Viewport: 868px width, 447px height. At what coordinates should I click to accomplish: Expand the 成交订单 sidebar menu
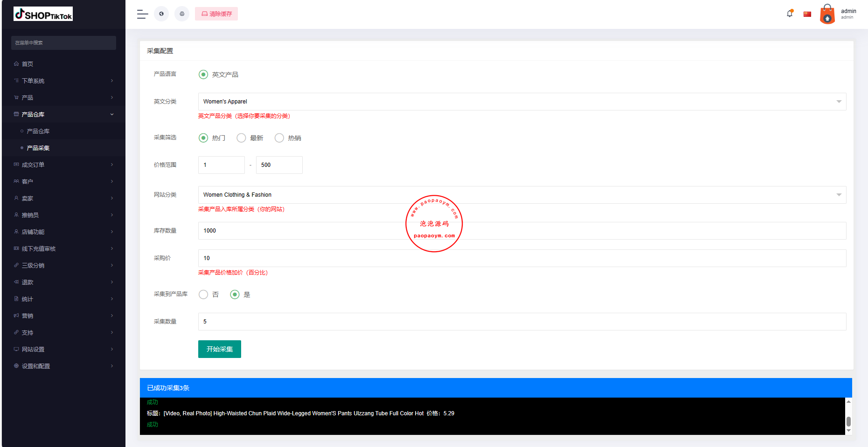point(63,165)
